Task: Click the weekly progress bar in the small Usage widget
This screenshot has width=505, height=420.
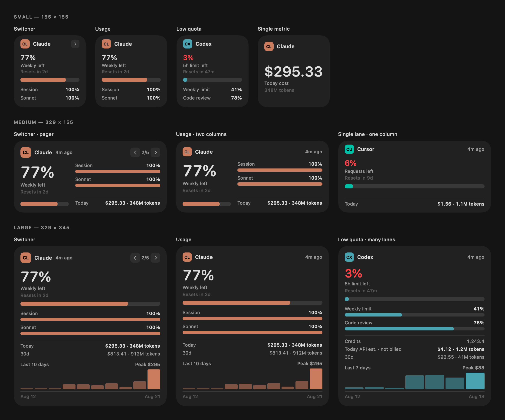Action: click(131, 80)
